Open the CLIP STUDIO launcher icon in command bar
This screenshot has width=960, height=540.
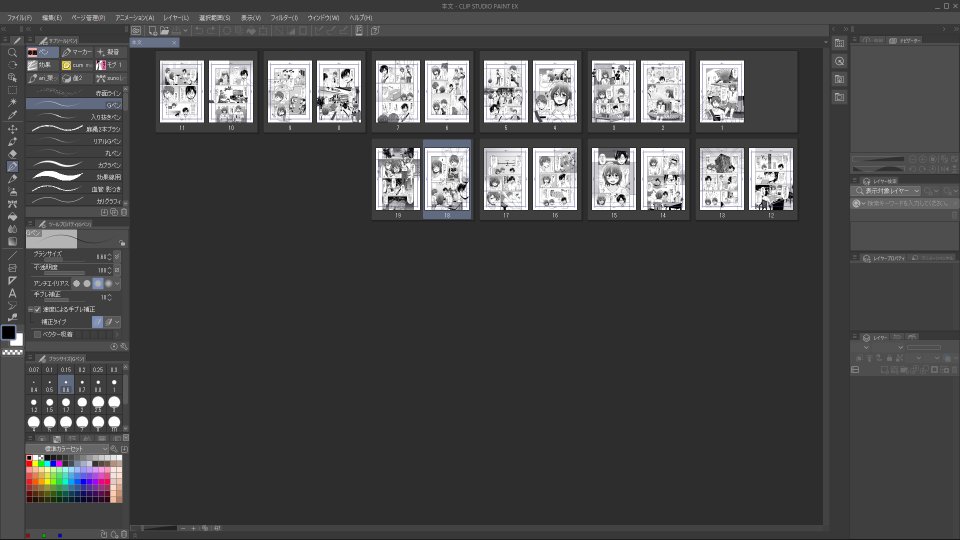(x=136, y=30)
